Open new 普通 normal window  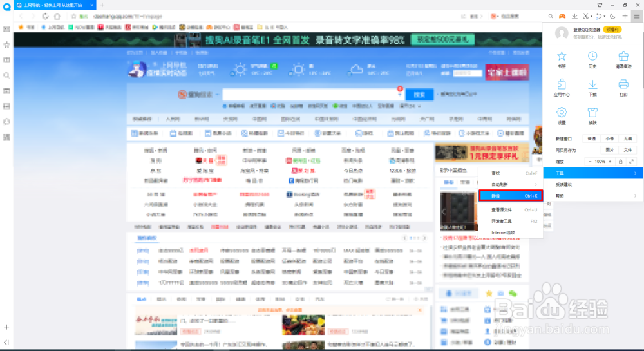click(591, 138)
